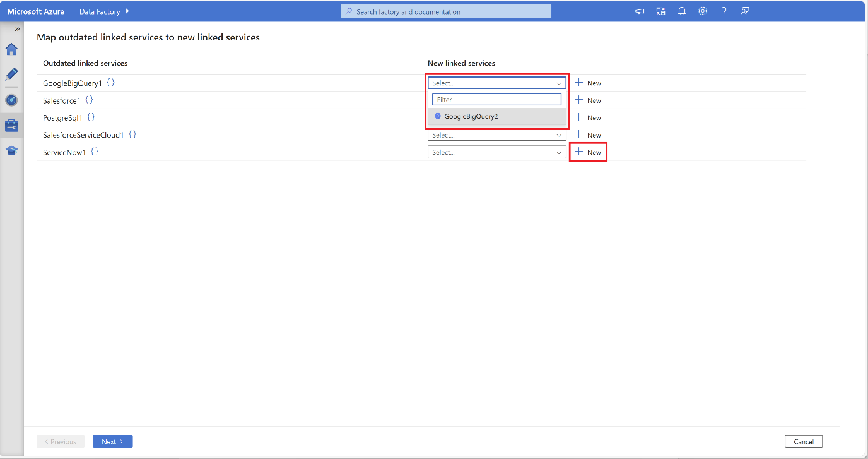This screenshot has height=459, width=868.
Task: Open the Learning Center graduation cap
Action: [11, 150]
